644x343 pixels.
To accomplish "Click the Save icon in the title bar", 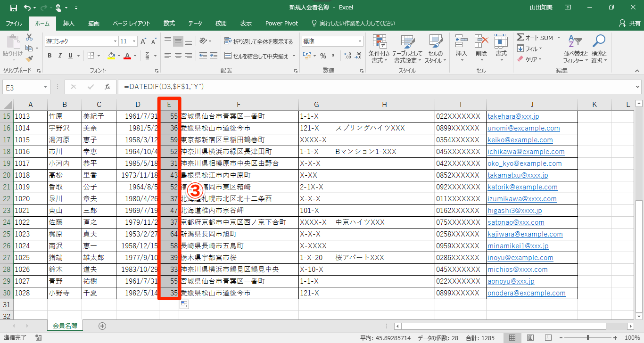I will (x=13, y=8).
